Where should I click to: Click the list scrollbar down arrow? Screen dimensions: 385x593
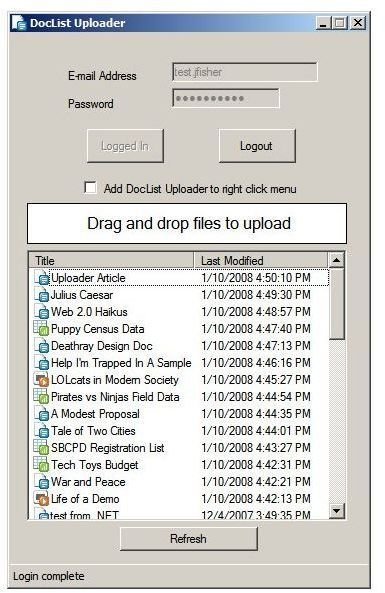pyautogui.click(x=336, y=511)
